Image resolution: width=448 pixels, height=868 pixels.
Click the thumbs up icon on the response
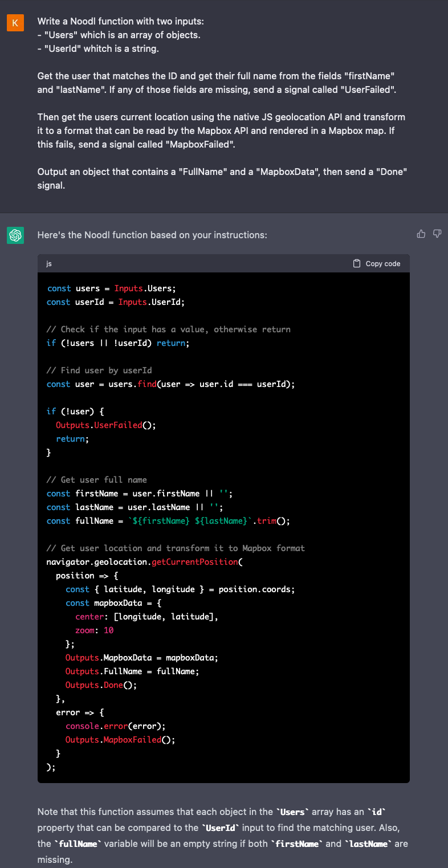coord(421,234)
